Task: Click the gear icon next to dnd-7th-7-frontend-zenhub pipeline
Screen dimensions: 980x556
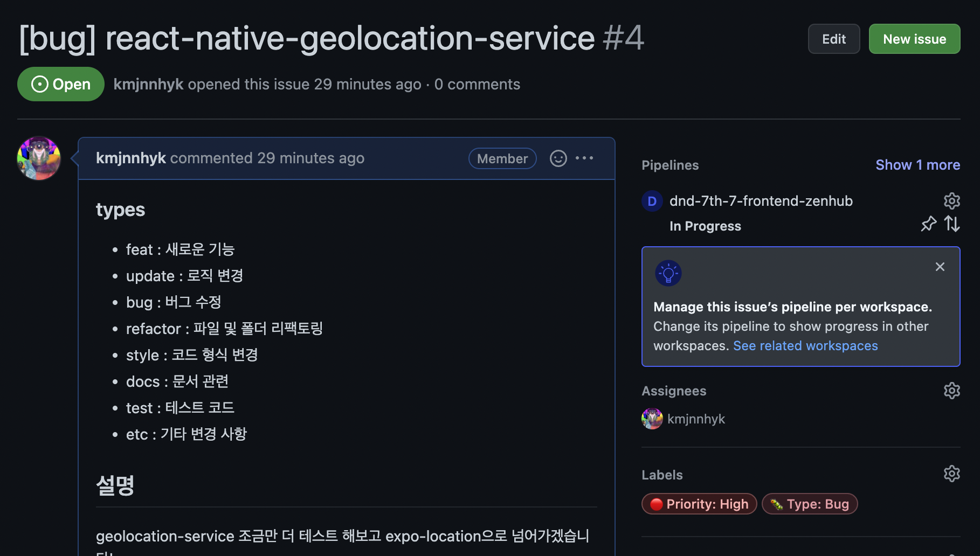Action: click(x=951, y=201)
